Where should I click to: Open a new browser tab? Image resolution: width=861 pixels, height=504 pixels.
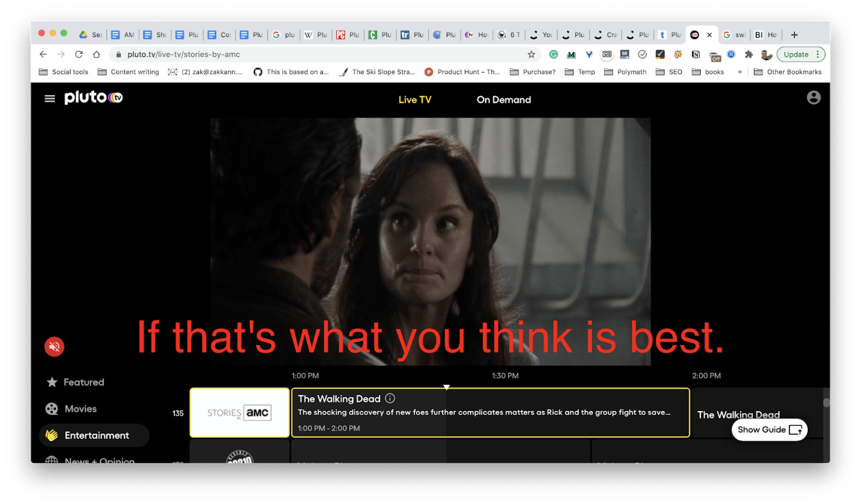[794, 35]
